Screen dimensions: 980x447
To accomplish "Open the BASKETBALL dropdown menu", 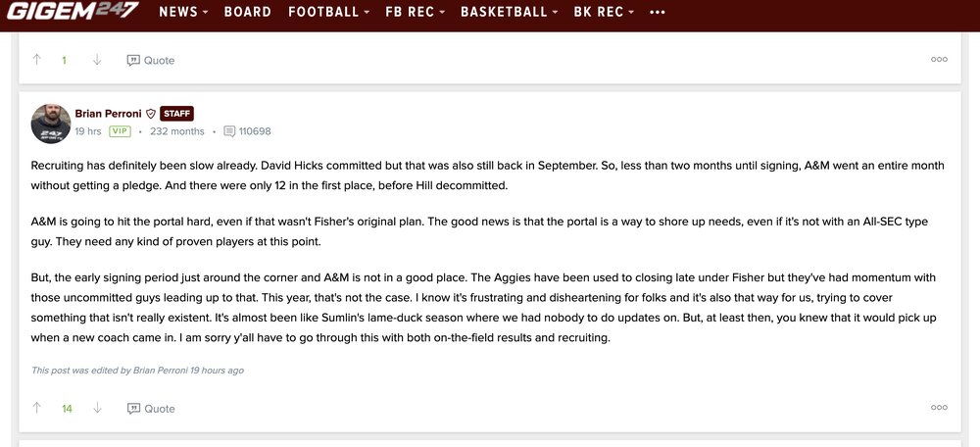I will coord(511,13).
